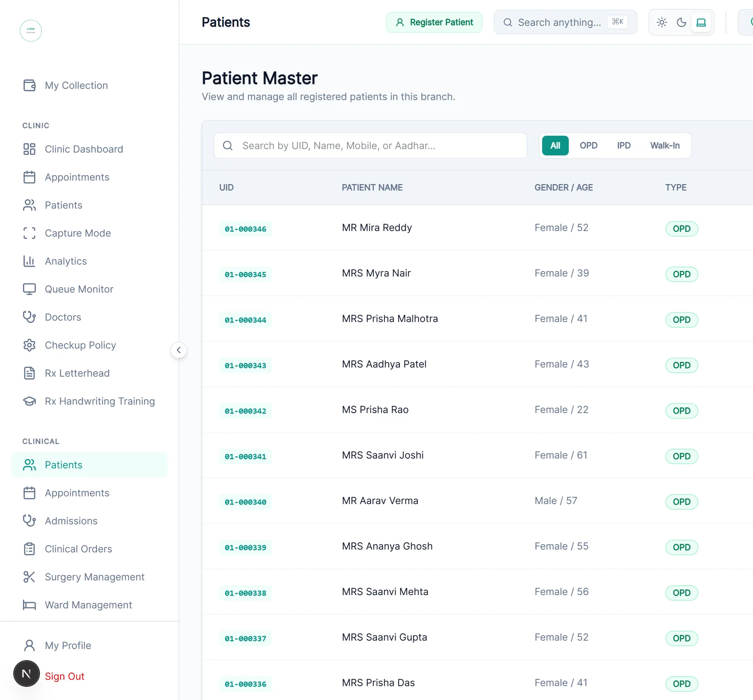
Task: Click the Register Patient button
Action: 434,23
